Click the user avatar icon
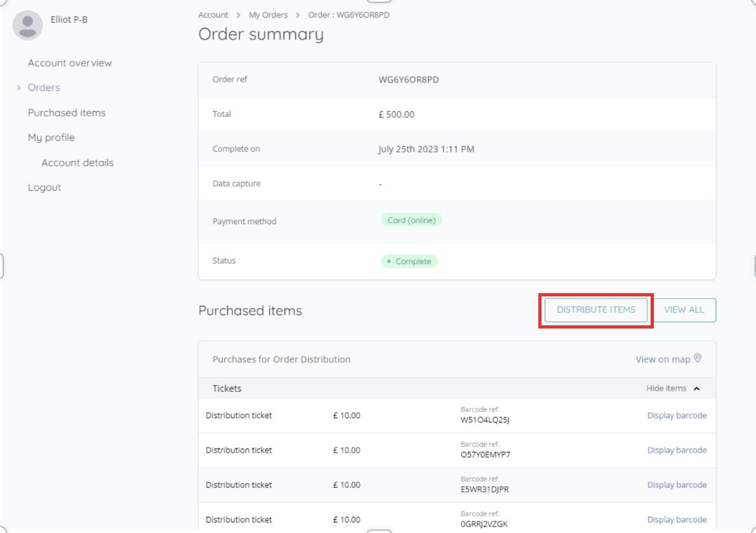 27,25
